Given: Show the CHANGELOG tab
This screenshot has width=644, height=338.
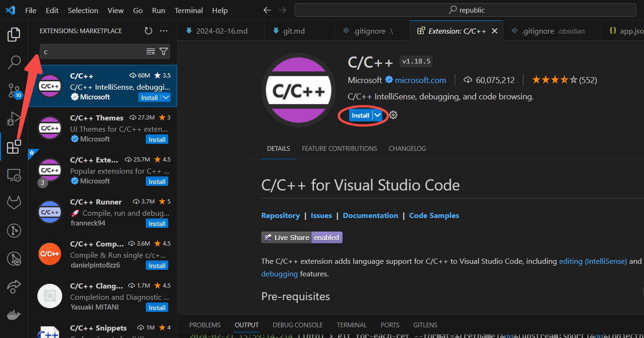Looking at the screenshot, I should pos(407,148).
